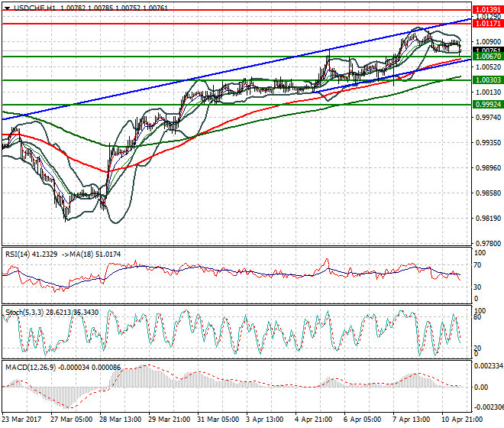
Task: Click the 3 Apr 13:00 time label
Action: 264,420
